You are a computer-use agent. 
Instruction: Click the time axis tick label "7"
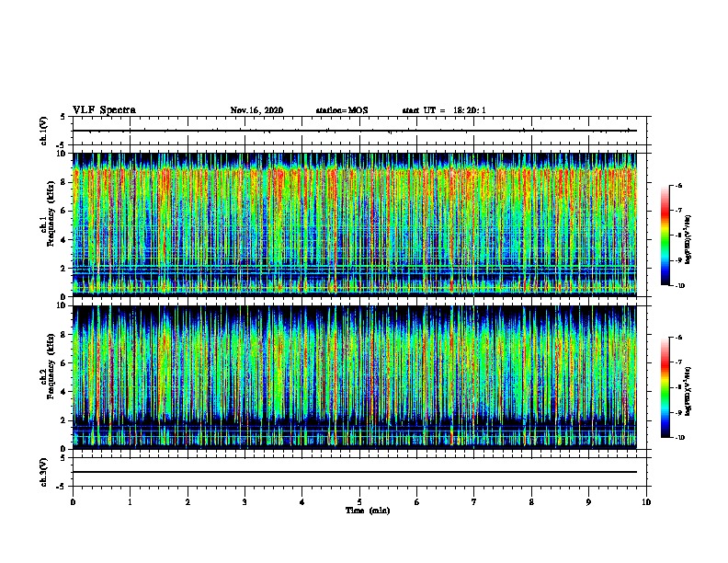pyautogui.click(x=474, y=502)
